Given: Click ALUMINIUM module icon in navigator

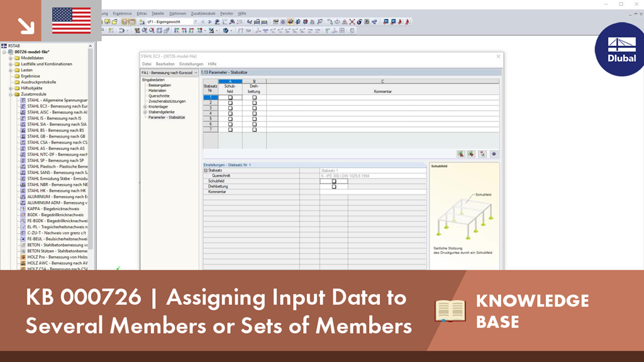Looking at the screenshot, I should tap(23, 197).
